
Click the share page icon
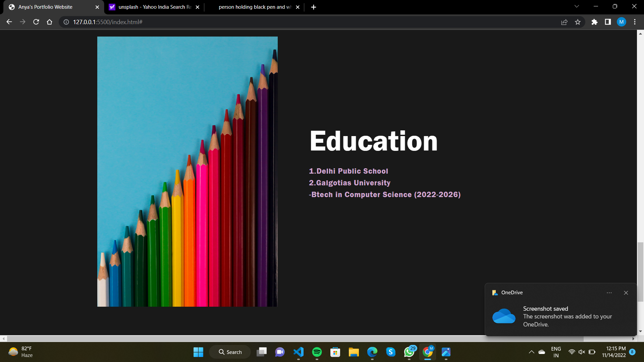tap(564, 22)
